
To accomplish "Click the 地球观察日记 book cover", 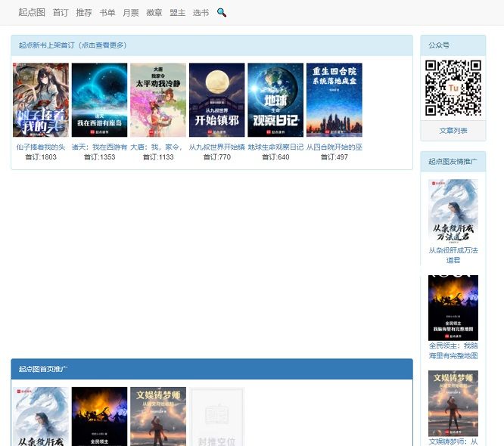I will point(275,100).
